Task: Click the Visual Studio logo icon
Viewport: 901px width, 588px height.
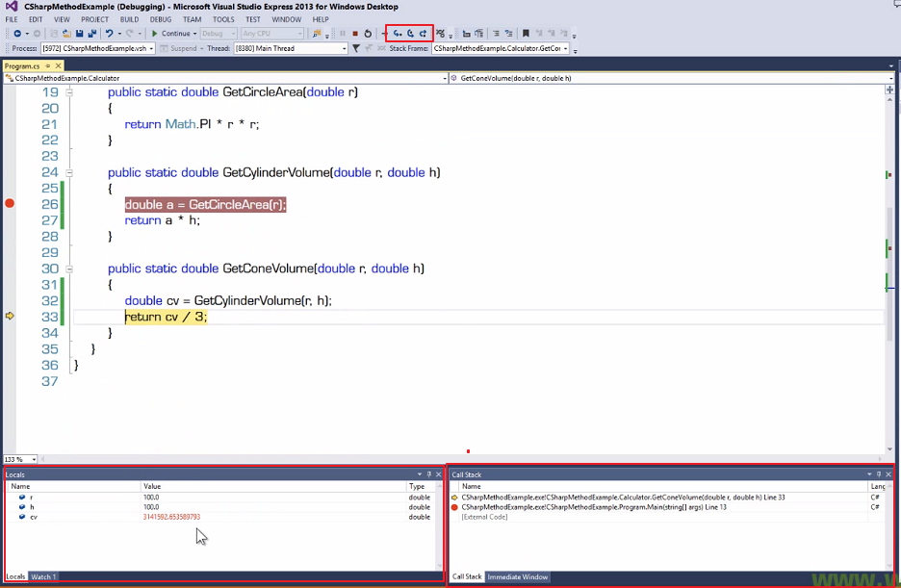Action: point(11,7)
